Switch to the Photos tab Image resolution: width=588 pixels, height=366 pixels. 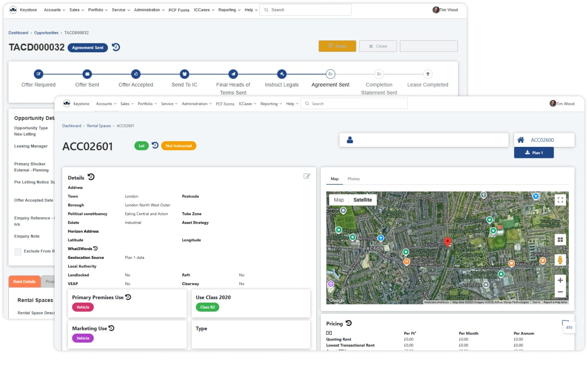click(354, 179)
